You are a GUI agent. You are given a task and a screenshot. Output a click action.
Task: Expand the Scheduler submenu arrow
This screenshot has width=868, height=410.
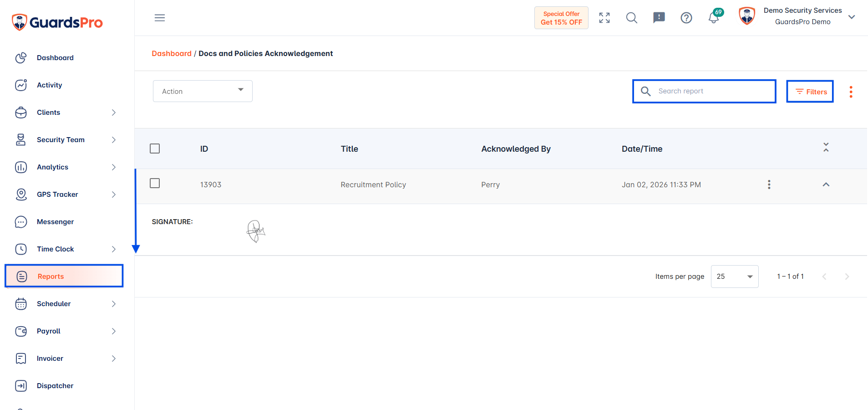pyautogui.click(x=114, y=304)
